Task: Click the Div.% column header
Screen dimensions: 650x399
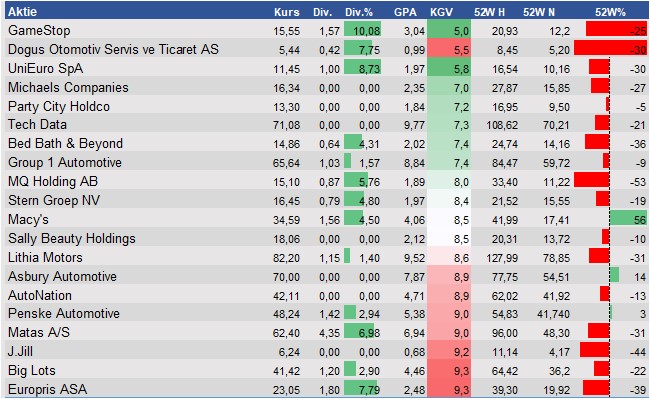Action: tap(359, 12)
